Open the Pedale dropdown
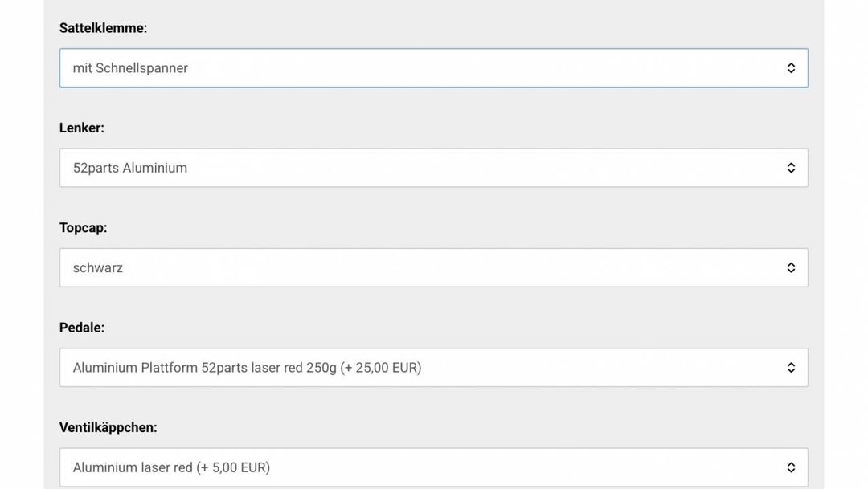The height and width of the screenshot is (489, 868). click(x=433, y=368)
